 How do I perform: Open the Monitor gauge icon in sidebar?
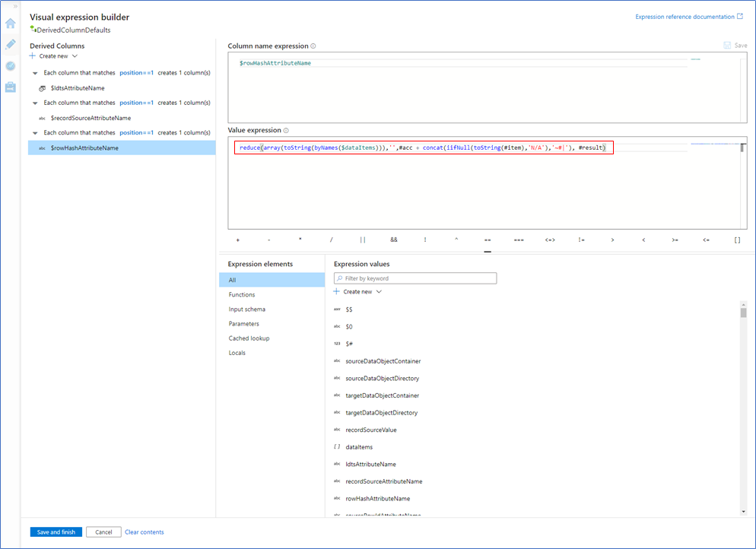[10, 65]
